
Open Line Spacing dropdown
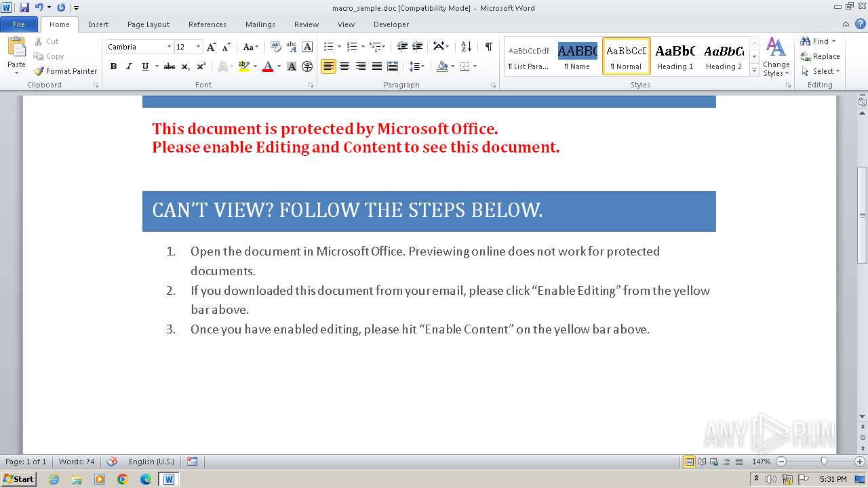[x=417, y=66]
